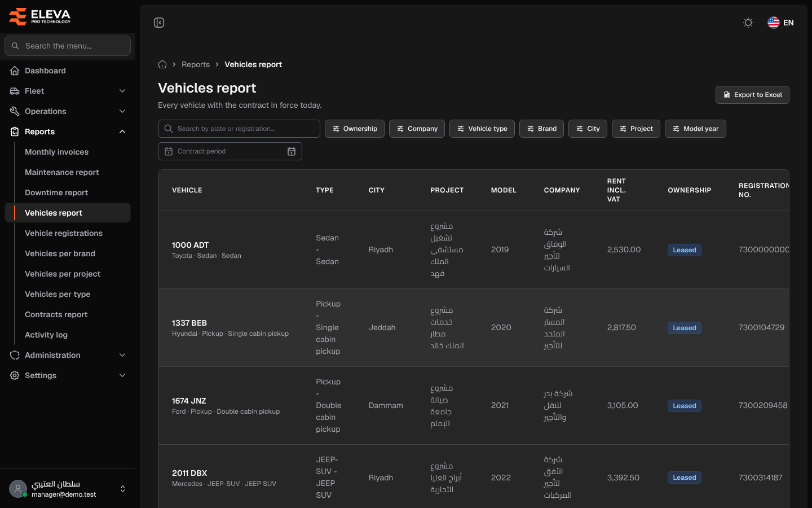
Task: Click the user avatar icon
Action: point(18,489)
